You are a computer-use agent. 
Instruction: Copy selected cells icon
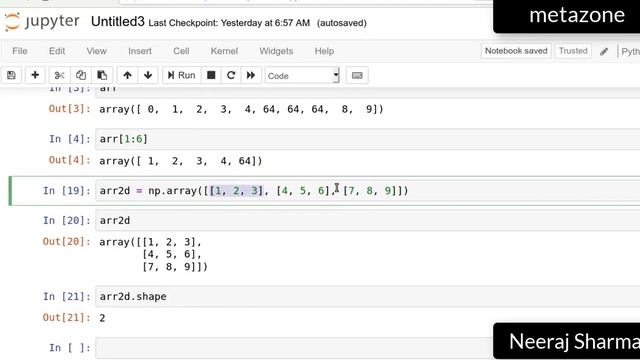coord(81,75)
